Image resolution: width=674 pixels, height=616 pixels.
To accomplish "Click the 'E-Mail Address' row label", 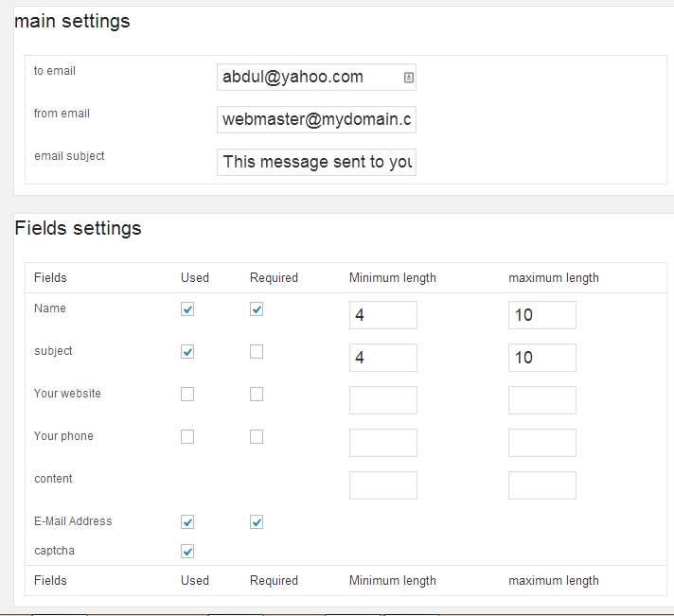I will coord(73,521).
